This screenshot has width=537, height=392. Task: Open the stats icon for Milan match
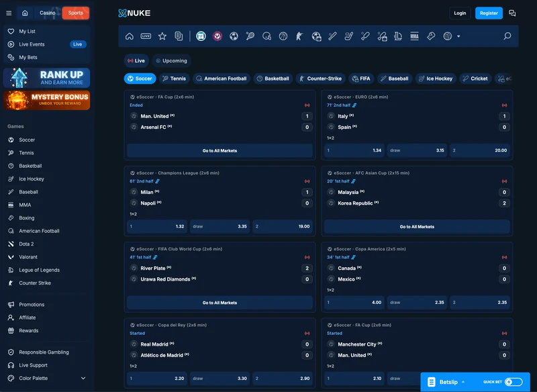coord(157,181)
